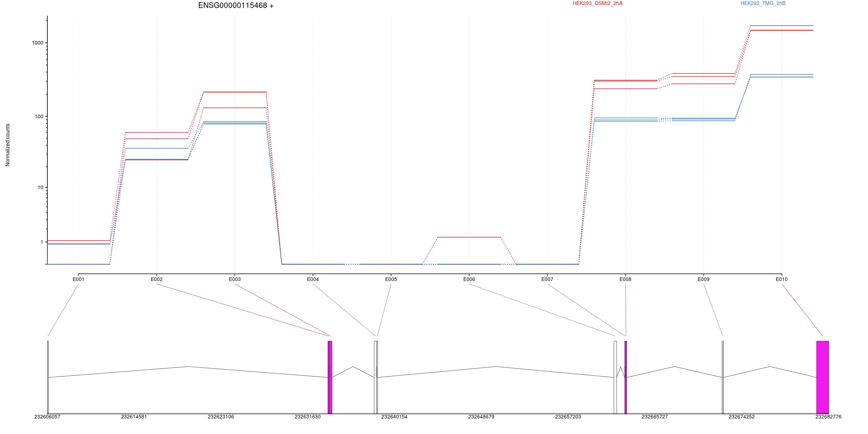Image resolution: width=868 pixels, height=434 pixels.
Task: Select the blue HEK293_TMG_2hB legend label
Action: pyautogui.click(x=763, y=3)
